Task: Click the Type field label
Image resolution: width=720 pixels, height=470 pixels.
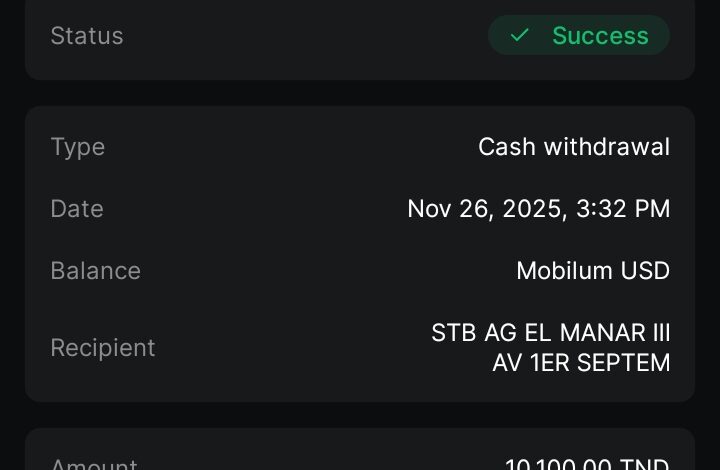Action: tap(78, 147)
